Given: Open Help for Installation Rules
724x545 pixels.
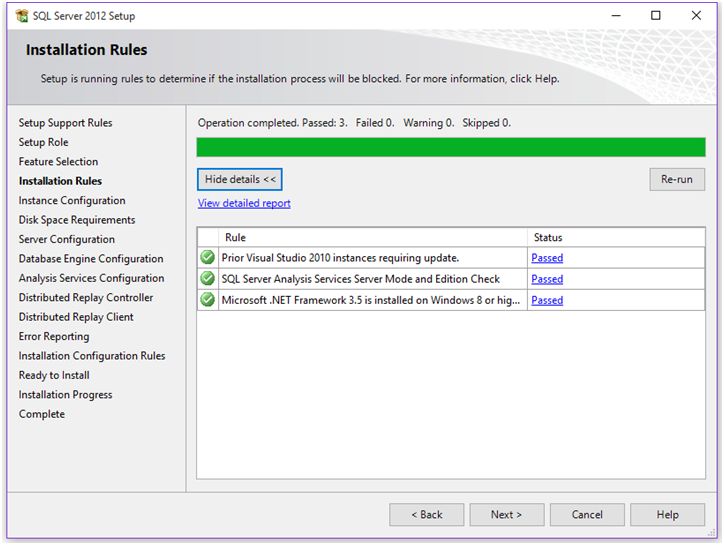Looking at the screenshot, I should [x=668, y=515].
